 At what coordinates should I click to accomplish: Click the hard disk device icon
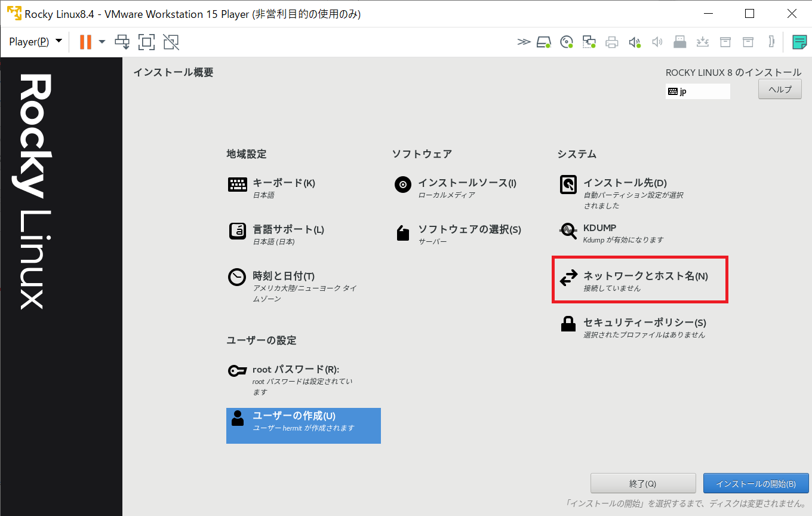pos(543,42)
